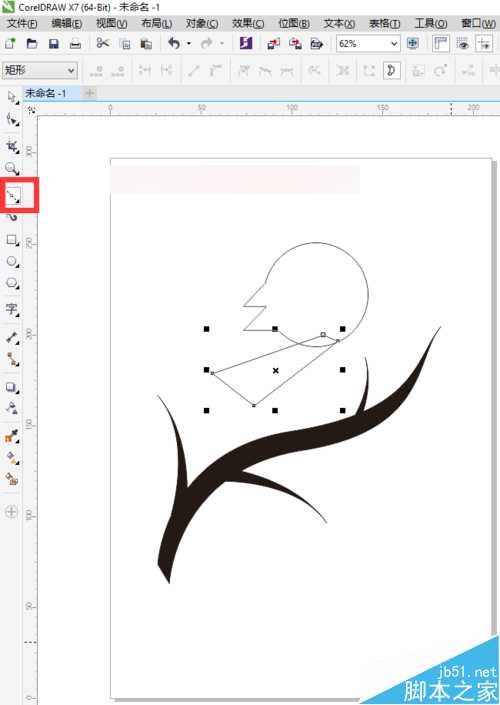The image size is (500, 705).
Task: Open the 效果 menu
Action: coord(248,23)
